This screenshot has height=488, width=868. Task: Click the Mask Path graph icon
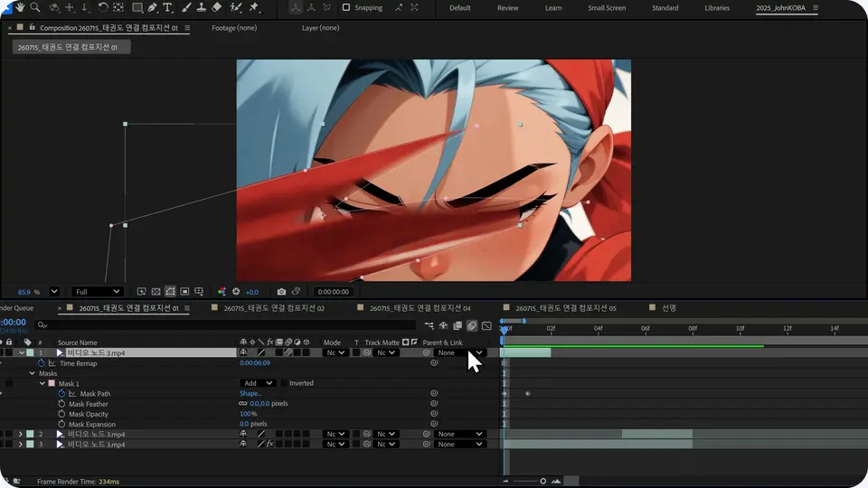click(72, 393)
